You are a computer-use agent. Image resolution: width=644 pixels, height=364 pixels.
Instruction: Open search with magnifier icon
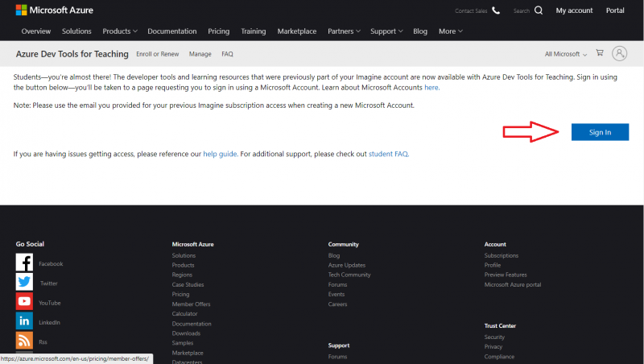coord(539,10)
